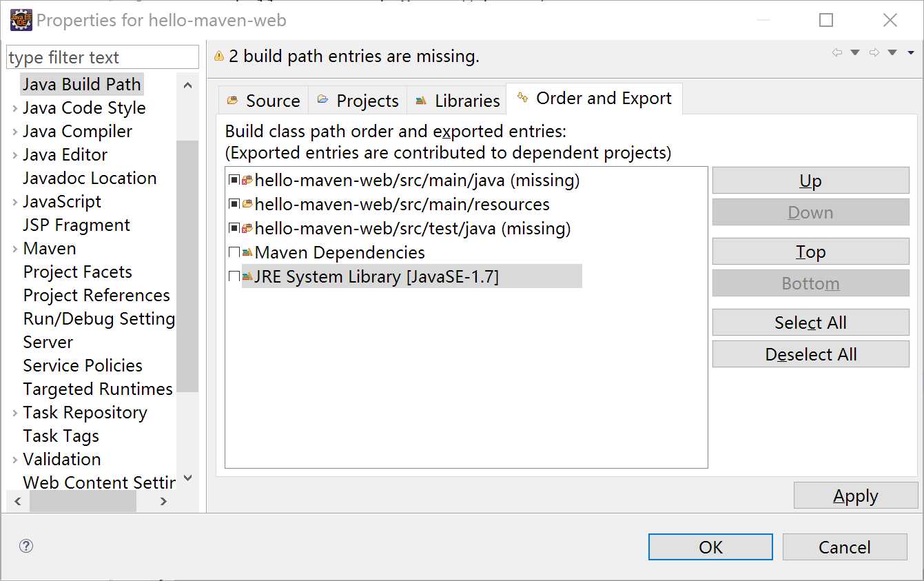Click the help question mark icon
The image size is (924, 581).
tap(26, 546)
